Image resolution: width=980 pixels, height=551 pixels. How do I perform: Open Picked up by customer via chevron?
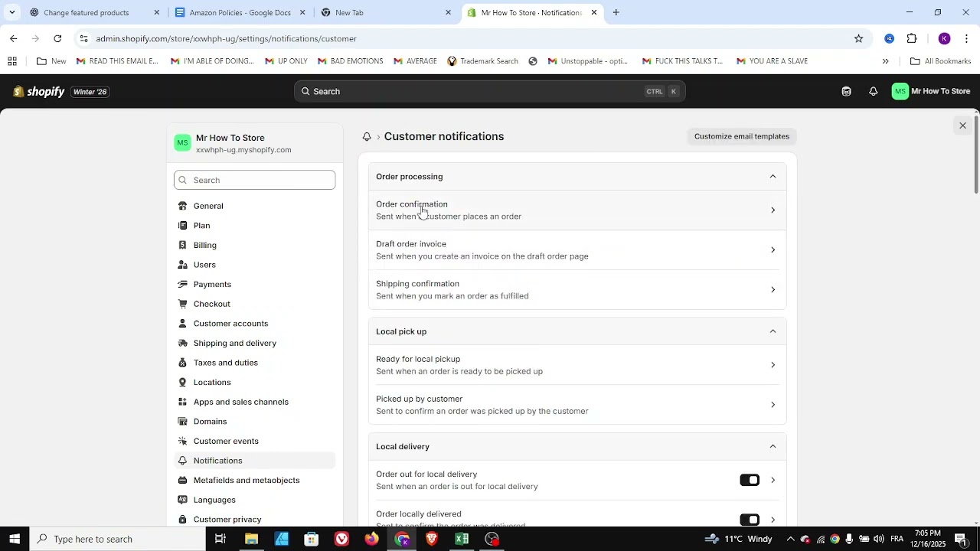point(773,405)
